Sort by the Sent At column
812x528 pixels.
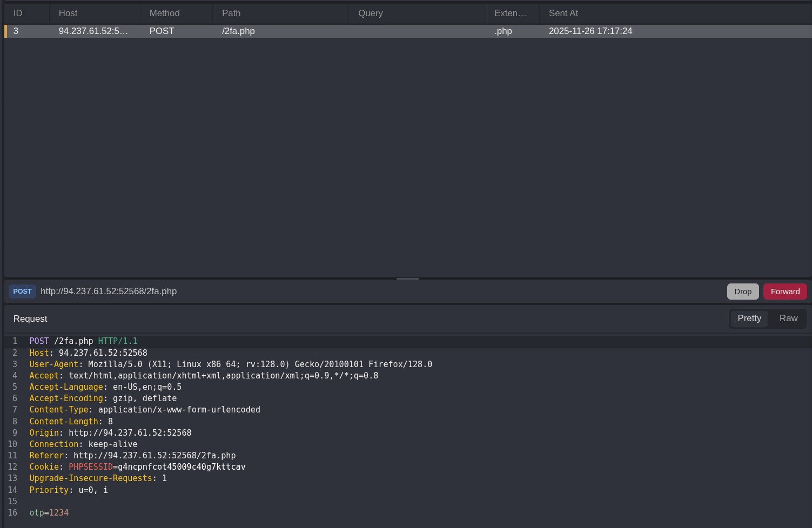(x=563, y=13)
